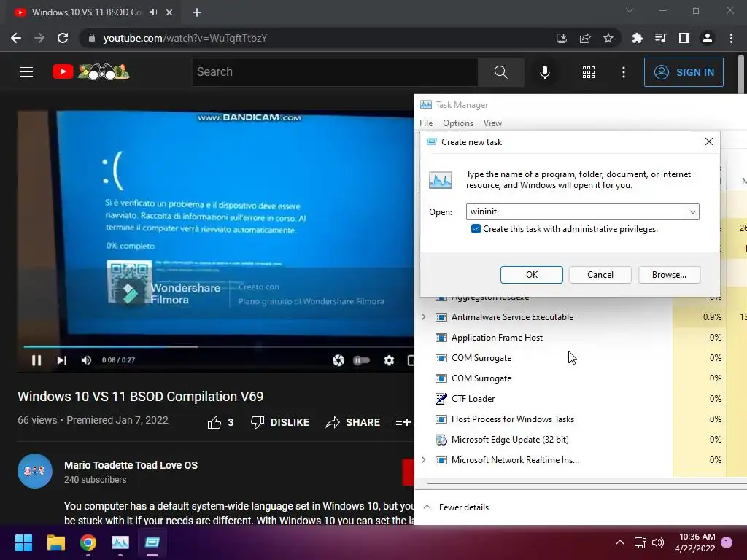Select the Windows 10 VS 11 BSOD tab

coord(86,12)
